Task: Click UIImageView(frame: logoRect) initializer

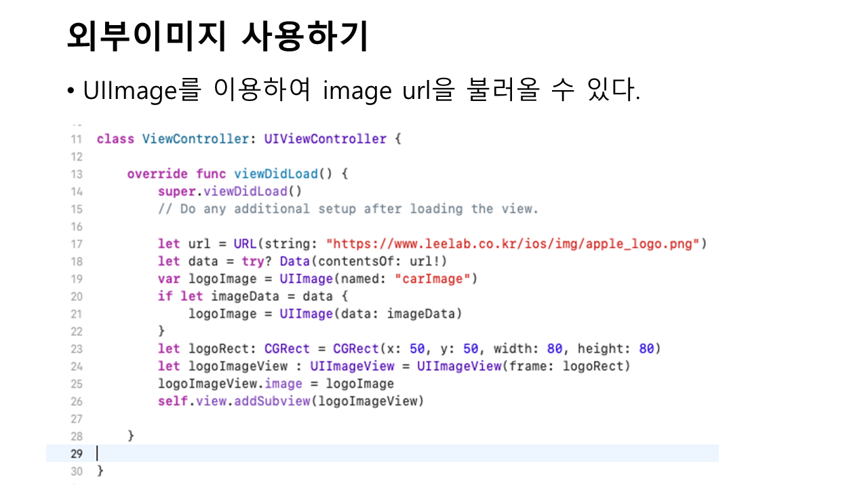Action: [x=524, y=366]
